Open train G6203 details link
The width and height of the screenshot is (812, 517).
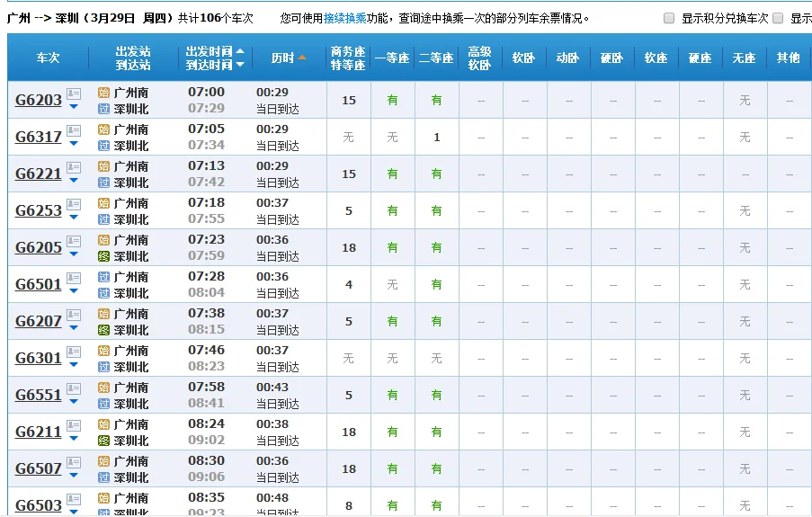39,100
